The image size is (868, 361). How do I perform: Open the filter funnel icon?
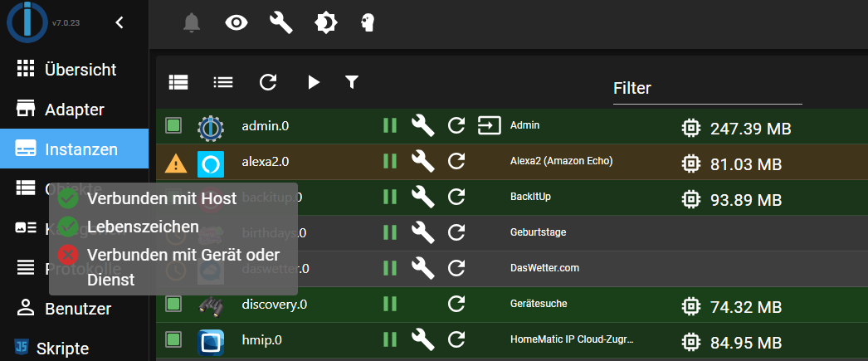(352, 82)
